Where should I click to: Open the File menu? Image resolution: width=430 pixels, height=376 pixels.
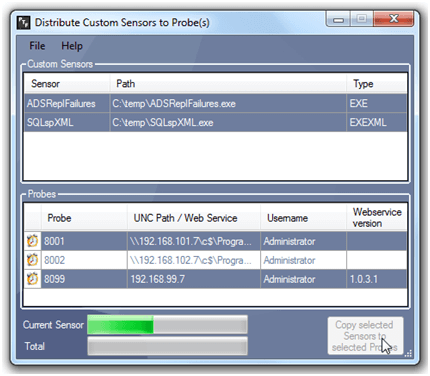tap(37, 46)
